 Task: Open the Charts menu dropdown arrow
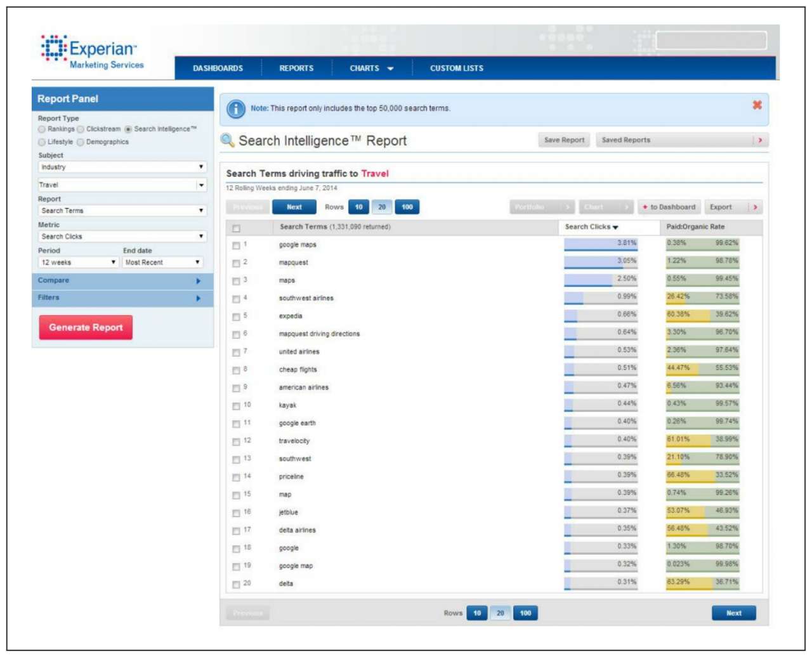click(390, 68)
